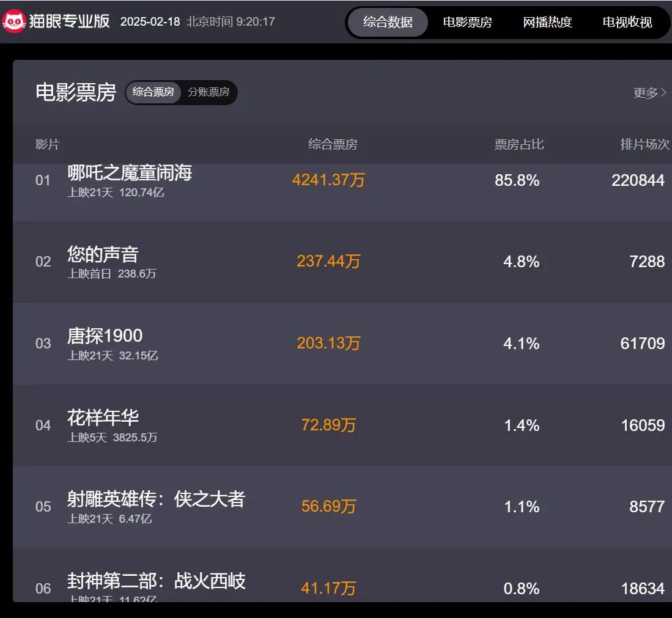Switch to 综合数据 tab
Screen dimensions: 672x618
[388, 23]
